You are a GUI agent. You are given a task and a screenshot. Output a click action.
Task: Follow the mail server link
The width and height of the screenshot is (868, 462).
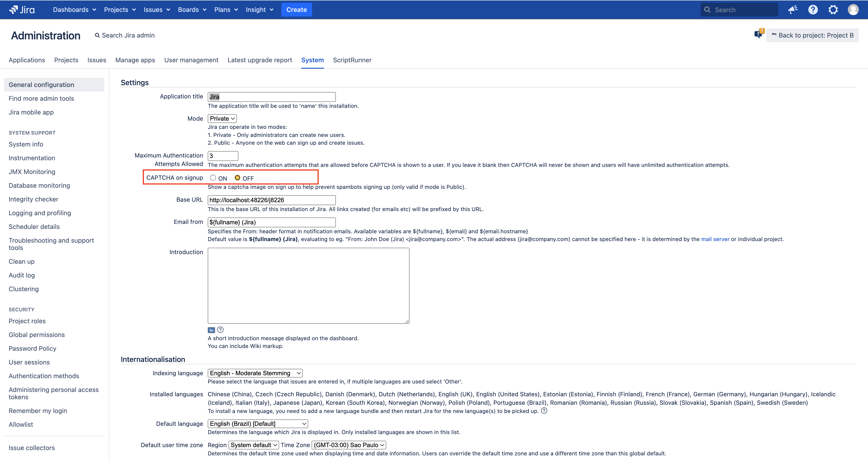(715, 239)
